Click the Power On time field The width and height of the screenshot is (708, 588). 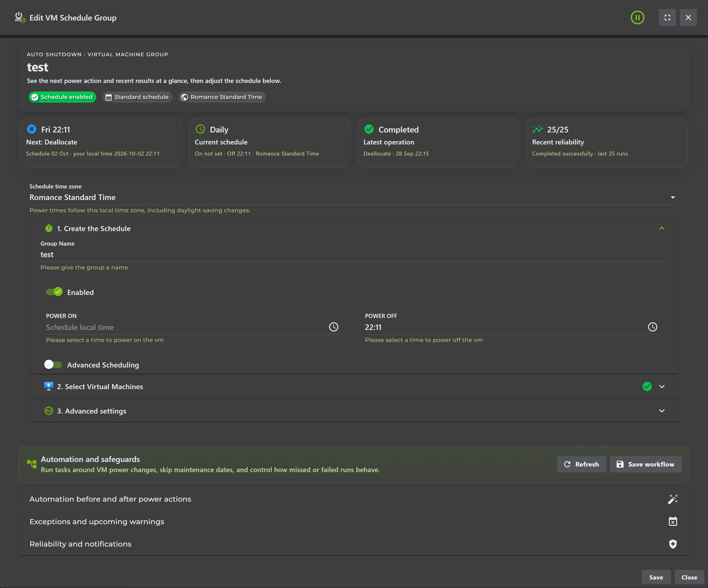pyautogui.click(x=186, y=327)
